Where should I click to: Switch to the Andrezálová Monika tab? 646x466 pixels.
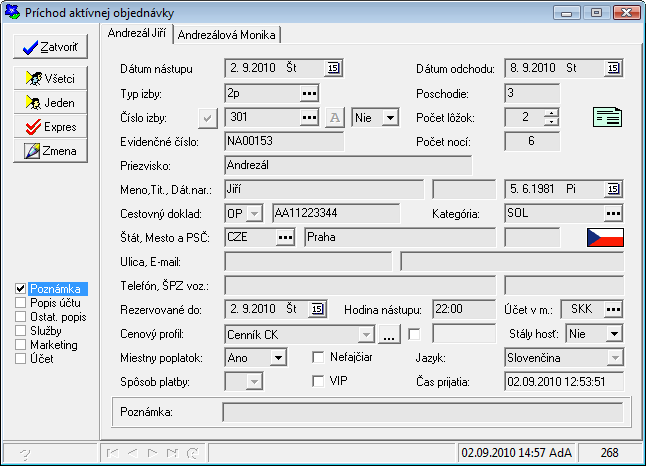click(x=226, y=35)
